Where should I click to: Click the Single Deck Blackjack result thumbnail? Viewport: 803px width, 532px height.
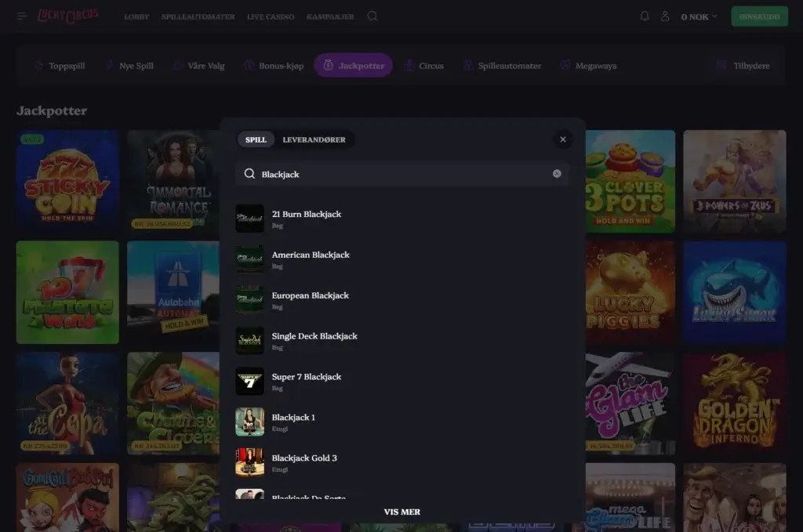point(250,341)
